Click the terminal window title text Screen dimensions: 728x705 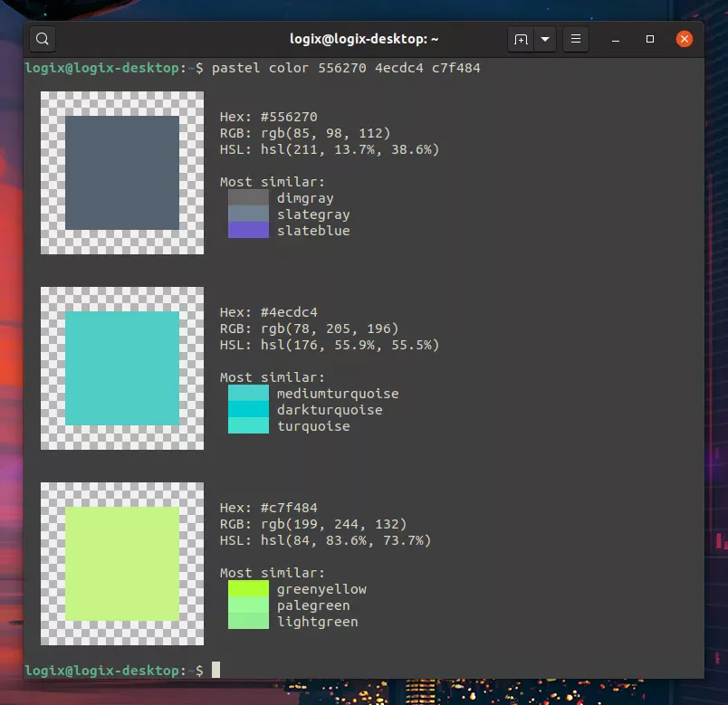pos(362,39)
